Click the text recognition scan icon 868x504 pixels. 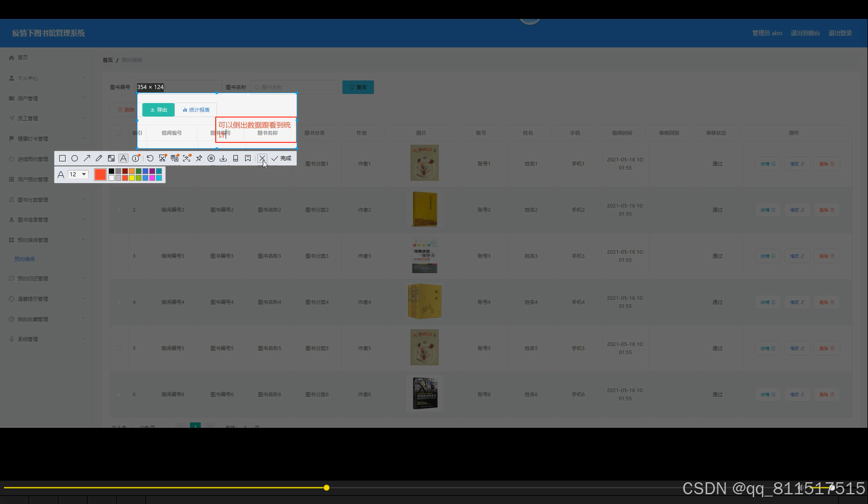point(187,158)
